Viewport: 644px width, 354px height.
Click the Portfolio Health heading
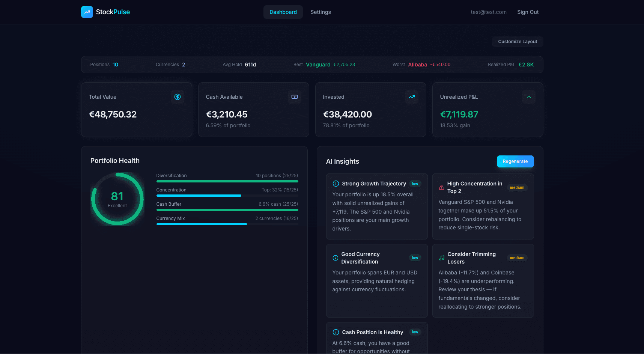coord(115,161)
